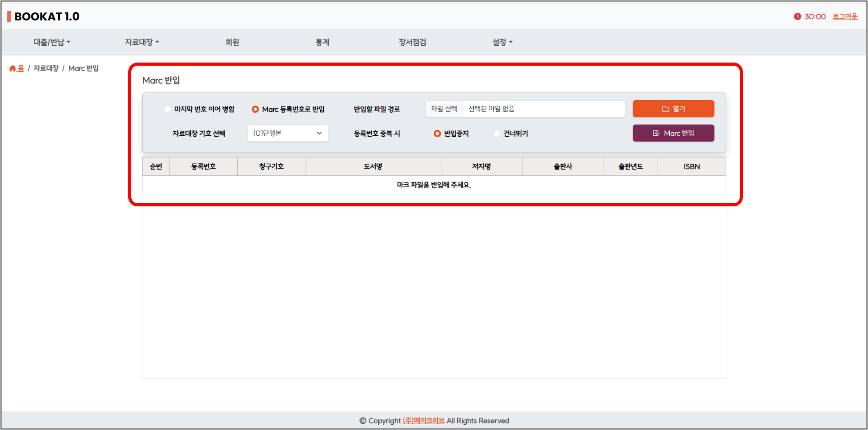This screenshot has width=868, height=430.
Task: Click the 로그아웃 link
Action: (844, 16)
